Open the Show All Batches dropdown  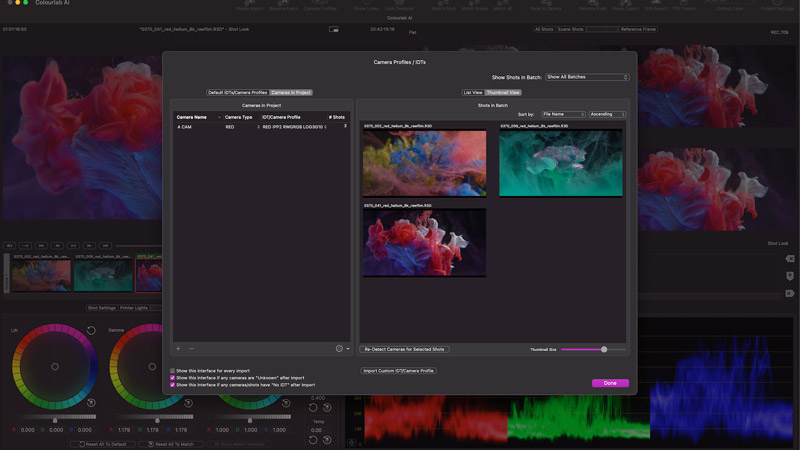[587, 77]
